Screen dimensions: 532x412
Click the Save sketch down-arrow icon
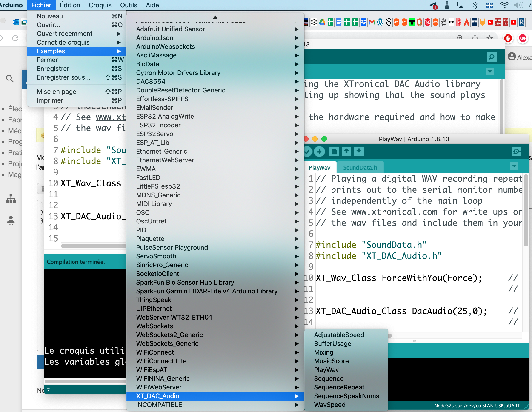point(359,152)
